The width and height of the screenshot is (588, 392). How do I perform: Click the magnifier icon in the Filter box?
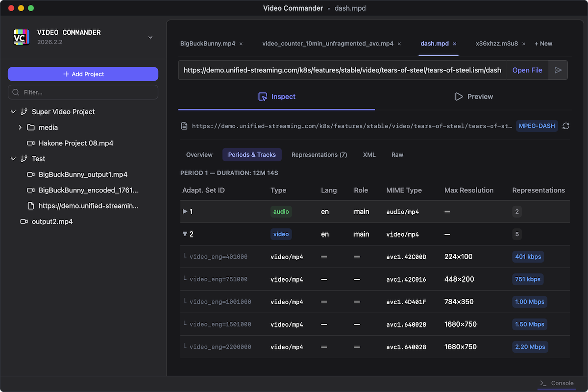click(x=15, y=92)
